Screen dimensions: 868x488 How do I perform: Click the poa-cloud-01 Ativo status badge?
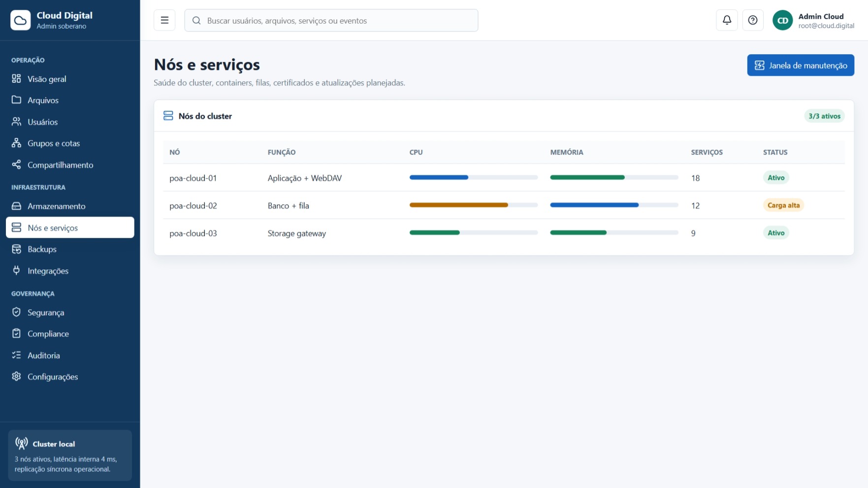tap(776, 178)
